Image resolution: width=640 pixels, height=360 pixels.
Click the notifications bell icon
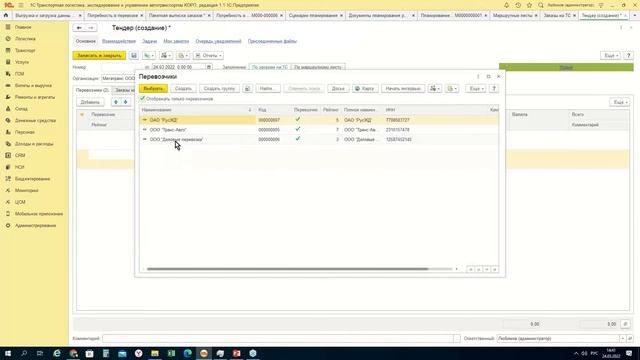tap(507, 5)
